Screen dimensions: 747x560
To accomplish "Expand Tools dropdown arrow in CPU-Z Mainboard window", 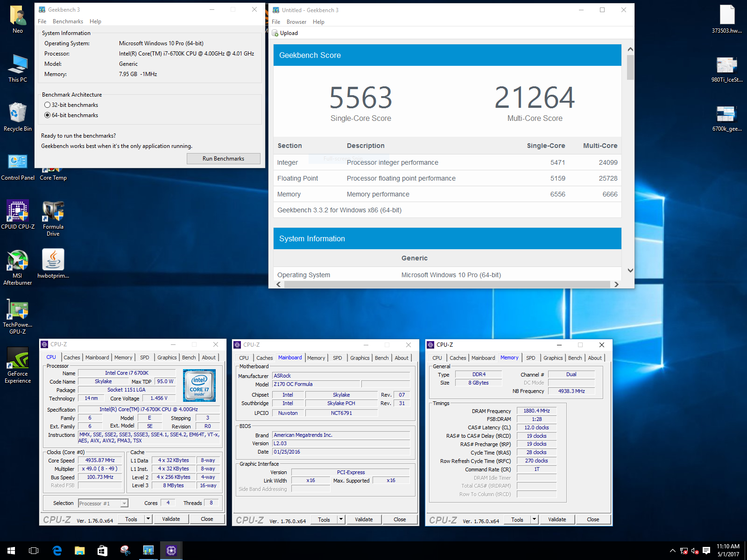I will pos(341,519).
